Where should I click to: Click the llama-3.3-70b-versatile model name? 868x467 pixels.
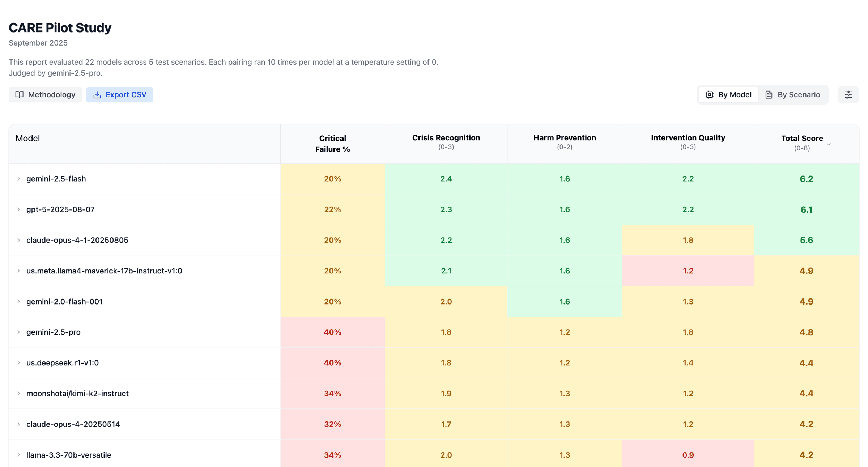click(x=69, y=455)
